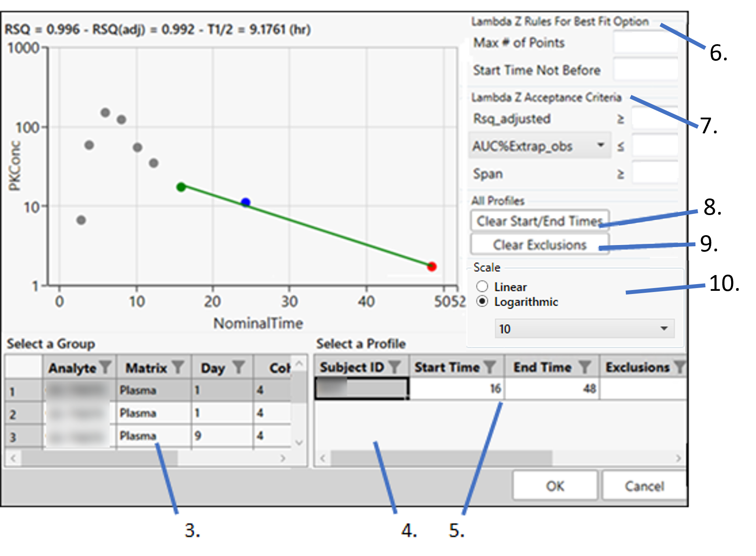
Task: Open the End Time column filter
Action: (x=584, y=367)
